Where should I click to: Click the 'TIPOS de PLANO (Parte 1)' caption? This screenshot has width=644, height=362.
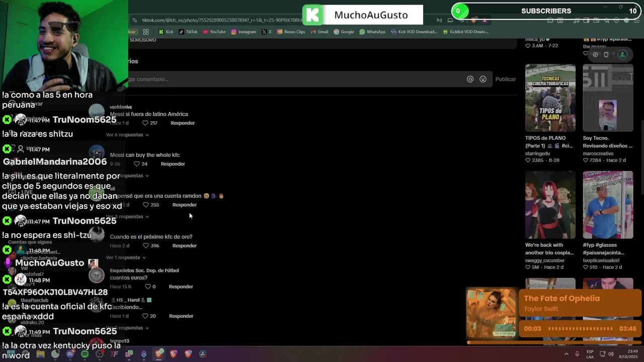(x=549, y=142)
